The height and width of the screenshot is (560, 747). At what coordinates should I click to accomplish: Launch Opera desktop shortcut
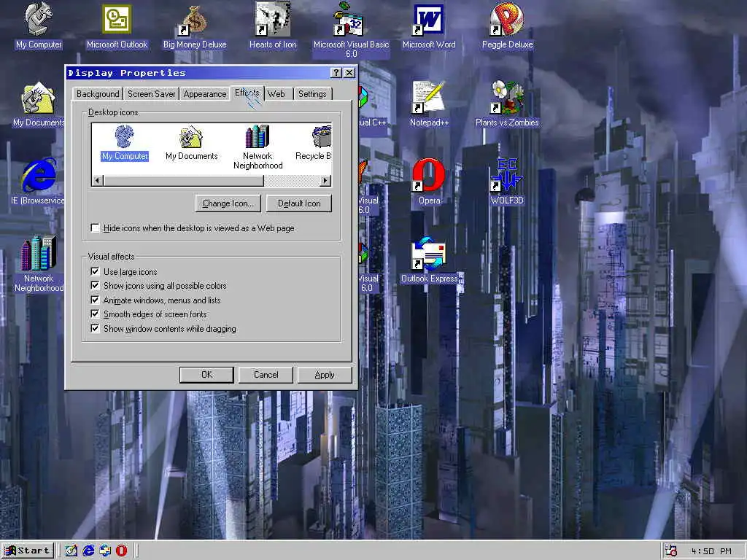tap(429, 182)
